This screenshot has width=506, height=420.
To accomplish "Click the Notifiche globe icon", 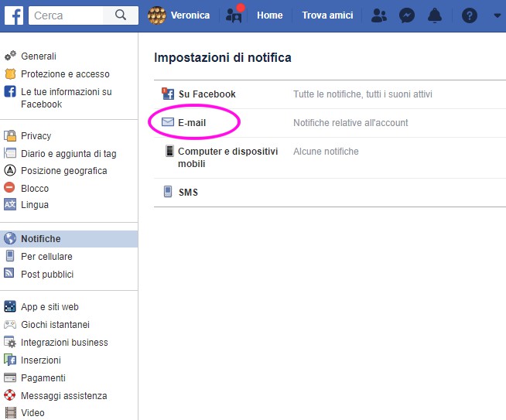I will 10,238.
